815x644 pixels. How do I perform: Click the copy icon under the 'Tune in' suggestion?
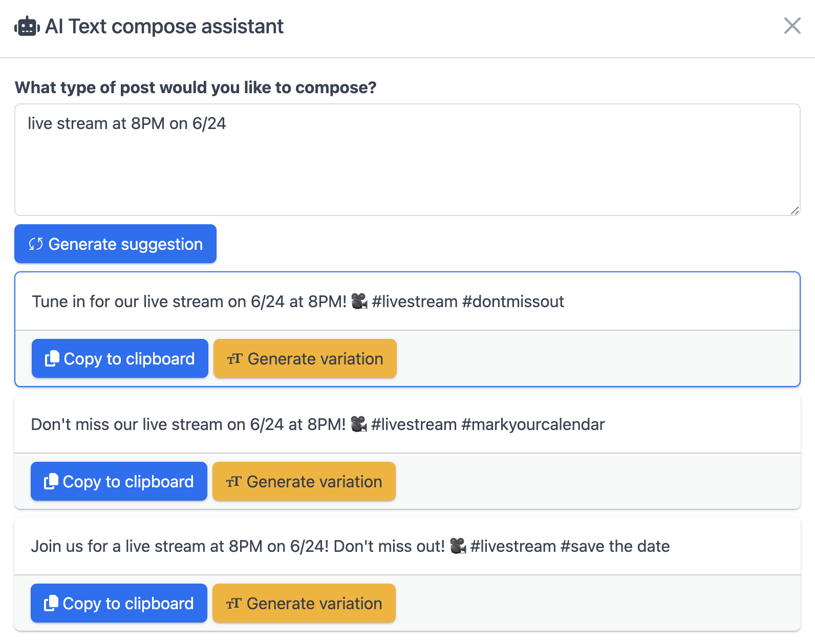point(52,359)
